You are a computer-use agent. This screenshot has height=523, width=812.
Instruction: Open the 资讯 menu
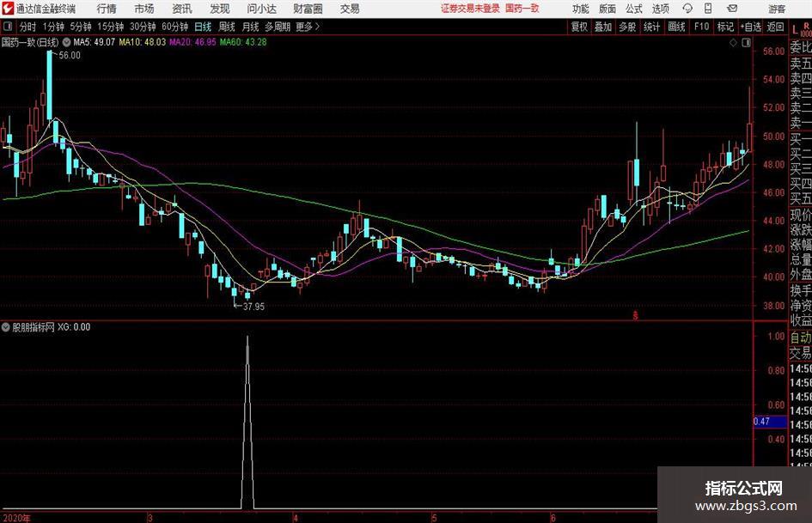pos(182,9)
